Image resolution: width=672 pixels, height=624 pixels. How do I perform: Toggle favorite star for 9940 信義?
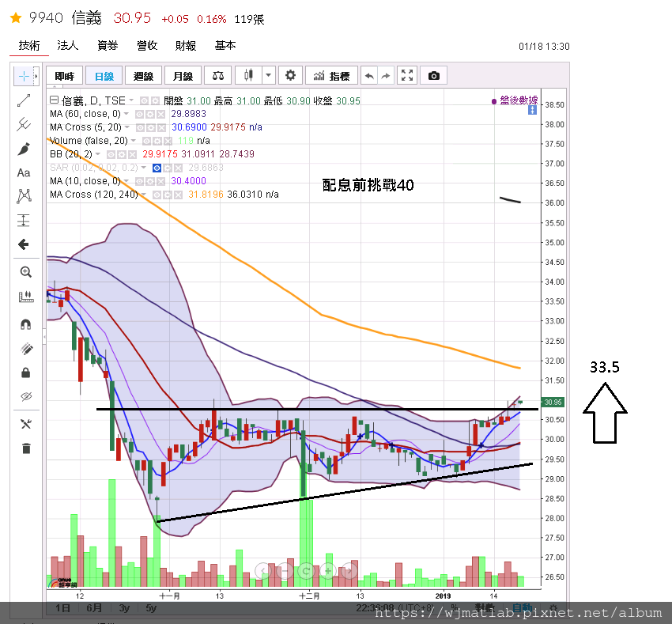coord(16,18)
